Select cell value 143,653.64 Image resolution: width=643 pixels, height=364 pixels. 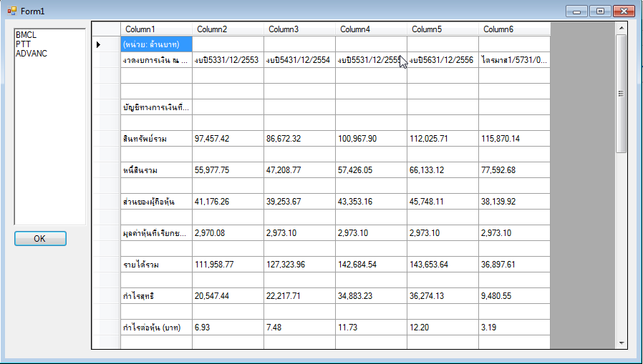[x=443, y=265]
